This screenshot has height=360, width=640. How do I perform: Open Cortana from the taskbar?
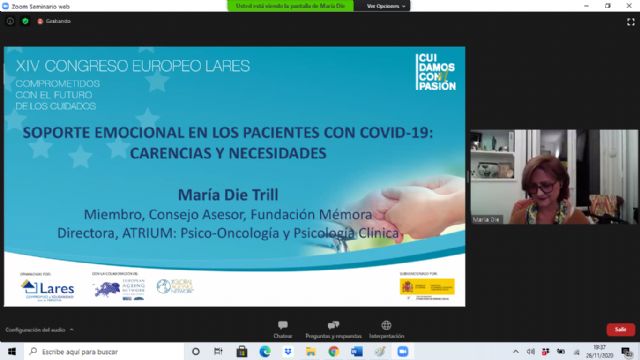pyautogui.click(x=196, y=351)
